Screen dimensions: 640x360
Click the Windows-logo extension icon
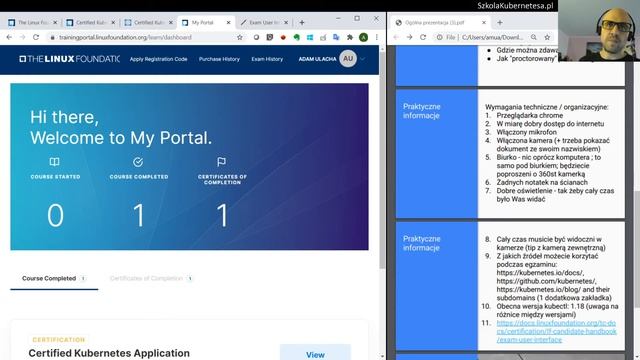[310, 37]
